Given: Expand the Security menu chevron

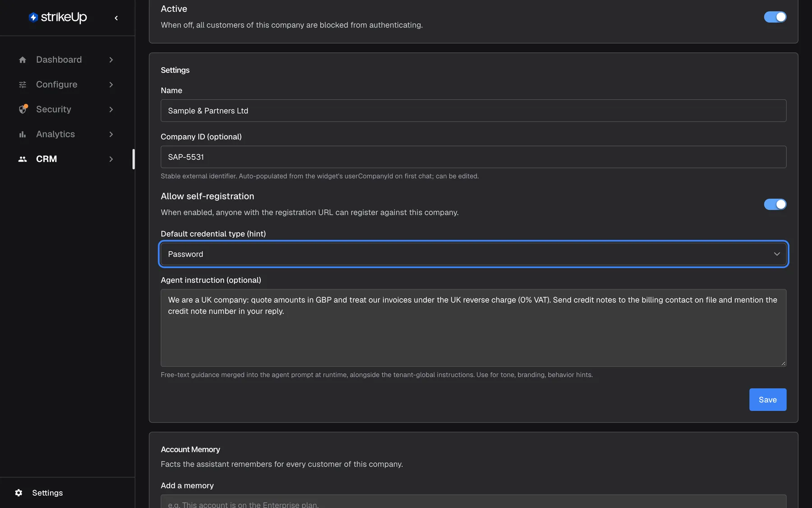Looking at the screenshot, I should (111, 109).
